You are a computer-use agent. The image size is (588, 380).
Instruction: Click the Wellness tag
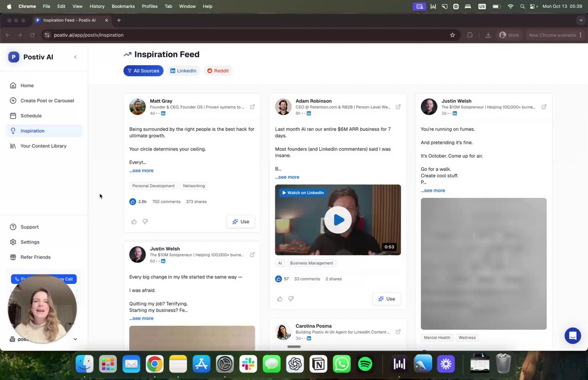[x=467, y=337]
